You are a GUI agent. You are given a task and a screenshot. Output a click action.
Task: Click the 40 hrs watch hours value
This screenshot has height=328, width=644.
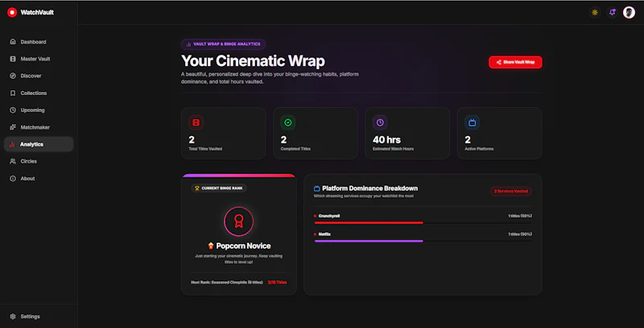pyautogui.click(x=386, y=139)
